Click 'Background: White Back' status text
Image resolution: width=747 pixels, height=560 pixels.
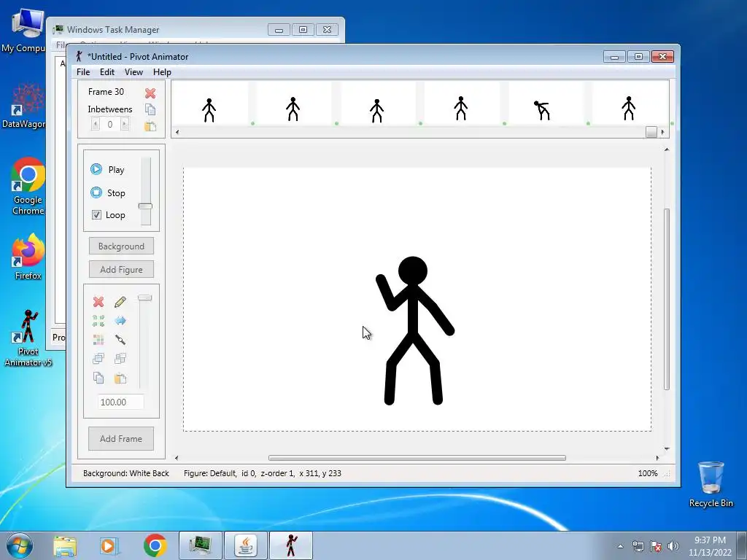click(x=125, y=472)
